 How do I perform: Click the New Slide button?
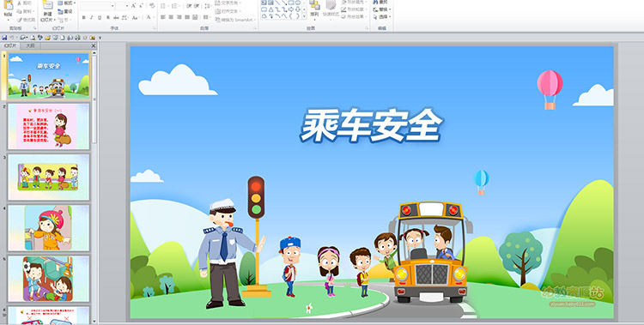(47, 10)
